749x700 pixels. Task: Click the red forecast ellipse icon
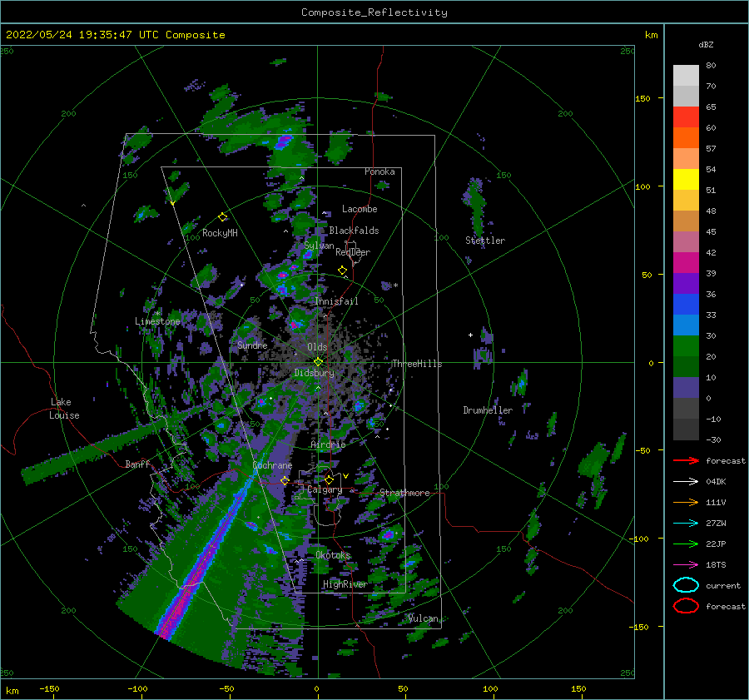(686, 606)
